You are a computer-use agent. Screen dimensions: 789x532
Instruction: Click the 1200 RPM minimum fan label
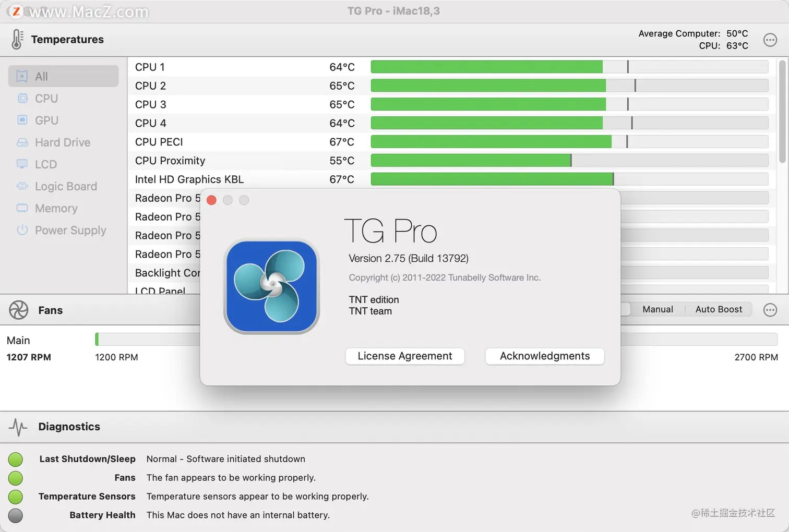click(x=116, y=357)
